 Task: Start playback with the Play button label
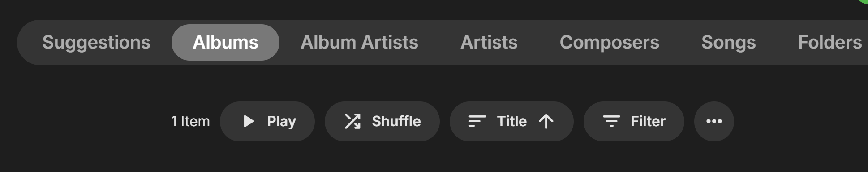(281, 121)
